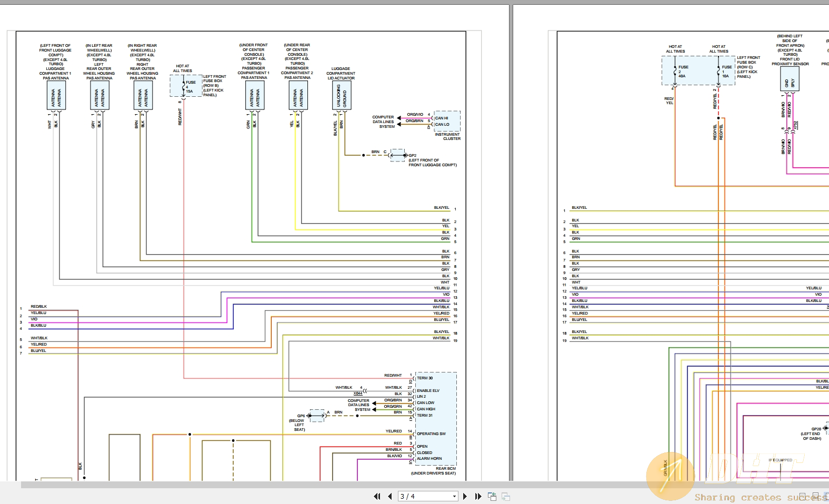Viewport: 829px width, 504px height.
Task: Click the LIN 2 pin label
Action: click(422, 397)
